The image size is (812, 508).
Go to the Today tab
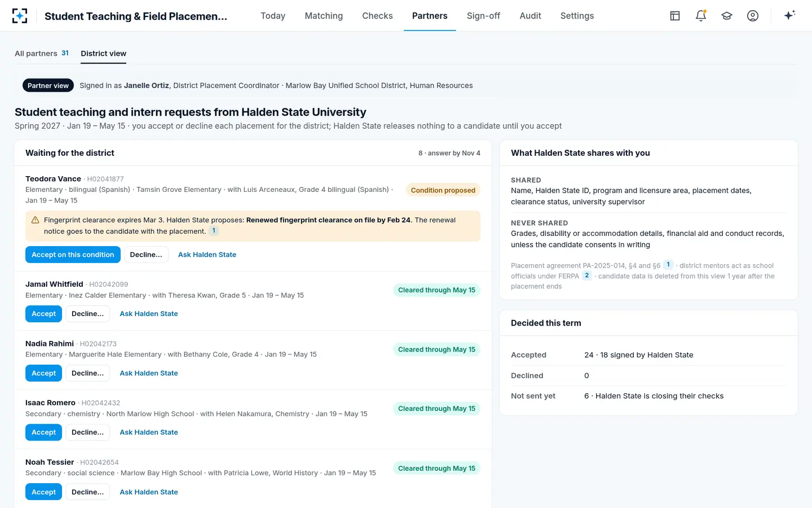(273, 16)
